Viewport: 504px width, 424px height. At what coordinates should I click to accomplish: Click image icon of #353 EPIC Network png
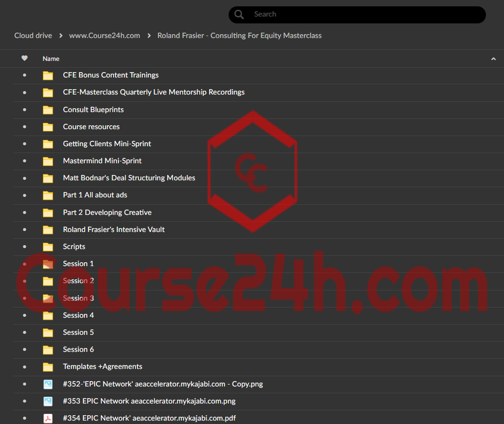pos(48,401)
